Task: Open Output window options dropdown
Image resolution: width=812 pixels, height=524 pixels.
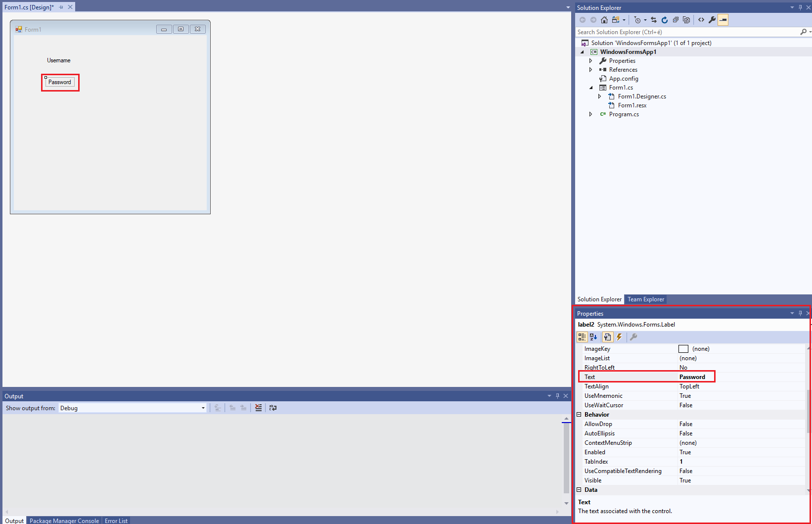Action: pos(549,396)
